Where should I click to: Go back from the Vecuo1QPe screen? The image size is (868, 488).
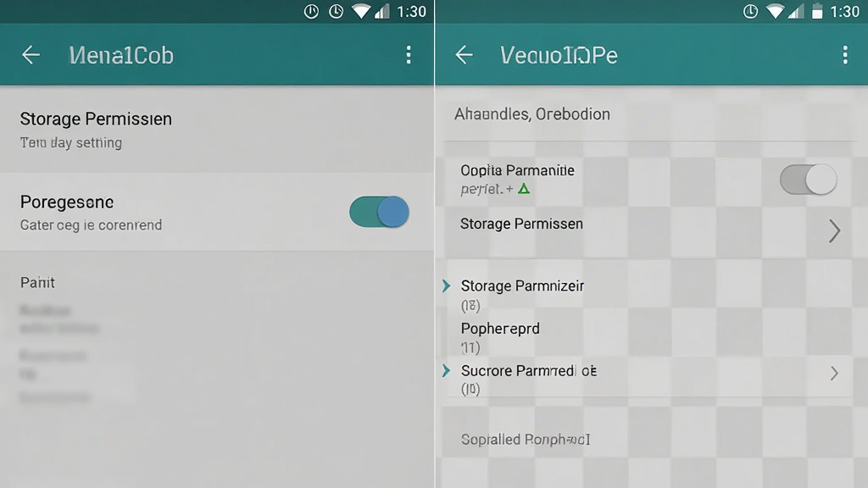464,55
